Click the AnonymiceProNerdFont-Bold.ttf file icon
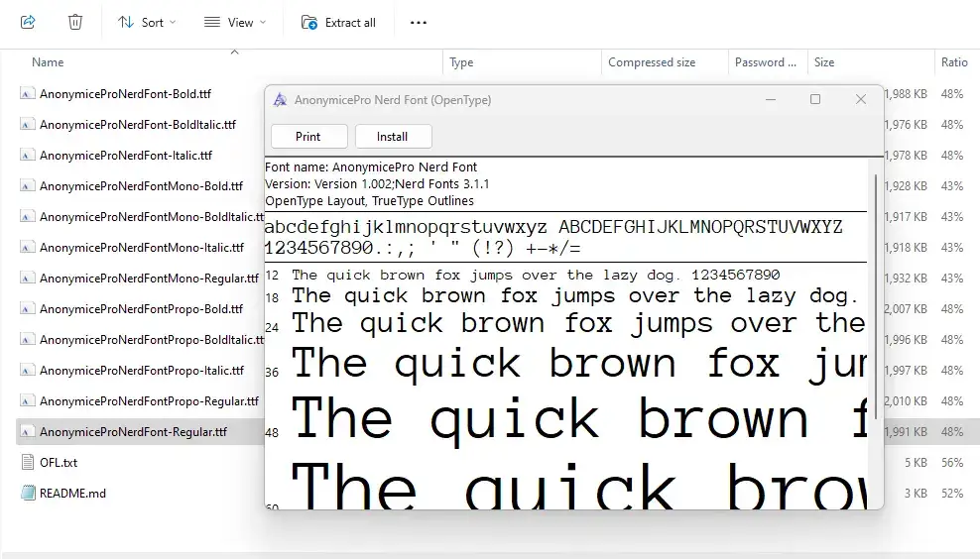The height and width of the screenshot is (559, 980). [x=28, y=94]
